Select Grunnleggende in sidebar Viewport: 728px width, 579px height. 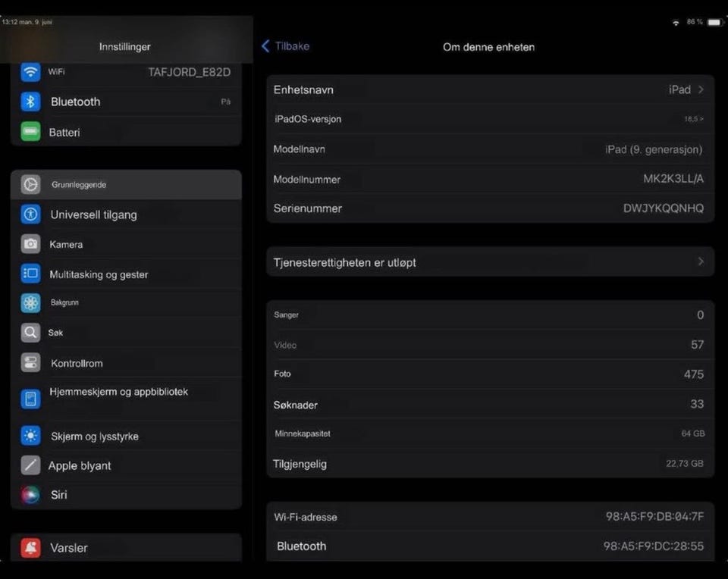(127, 185)
